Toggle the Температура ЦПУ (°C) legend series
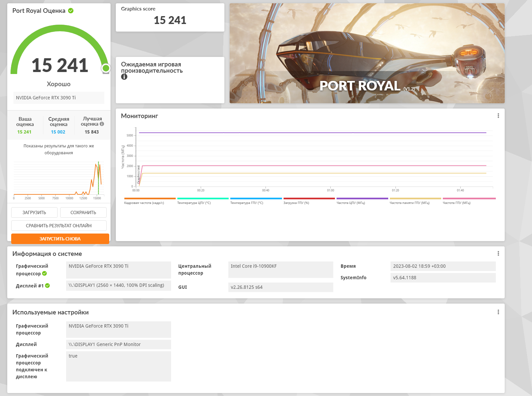 (x=203, y=201)
